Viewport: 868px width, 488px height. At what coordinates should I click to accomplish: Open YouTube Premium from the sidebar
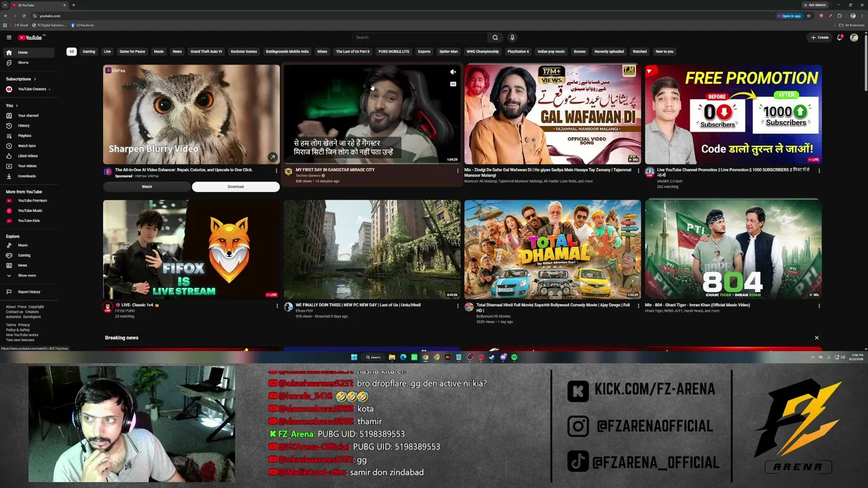click(28, 201)
